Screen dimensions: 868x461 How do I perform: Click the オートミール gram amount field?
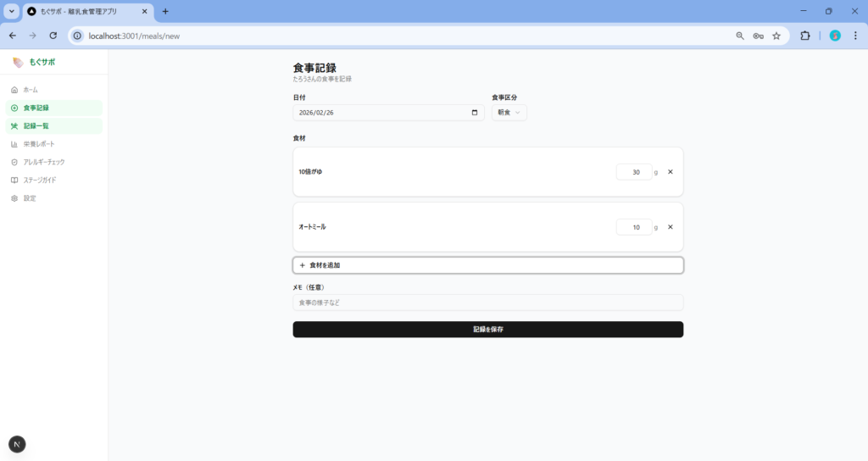click(634, 227)
